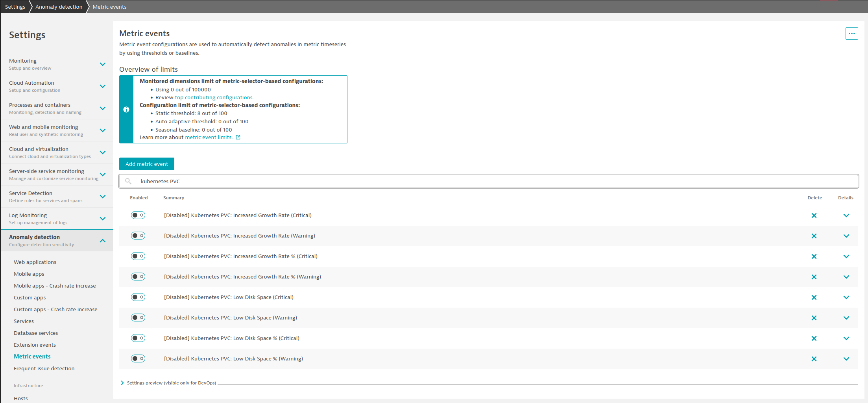
Task: Enable Low Disk Space % (Warning) toggle
Action: click(138, 358)
